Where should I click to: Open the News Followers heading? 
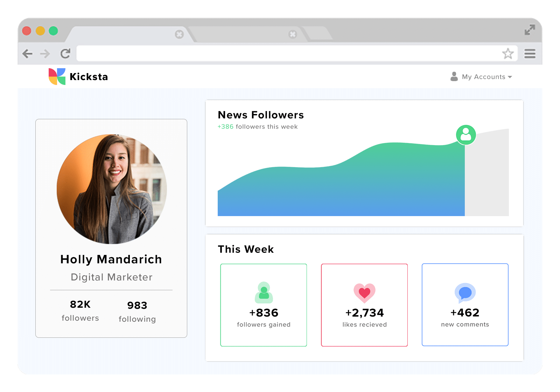tap(260, 115)
